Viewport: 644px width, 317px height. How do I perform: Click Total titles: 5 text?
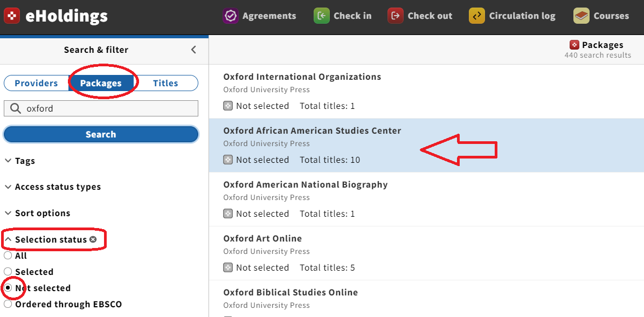327,268
